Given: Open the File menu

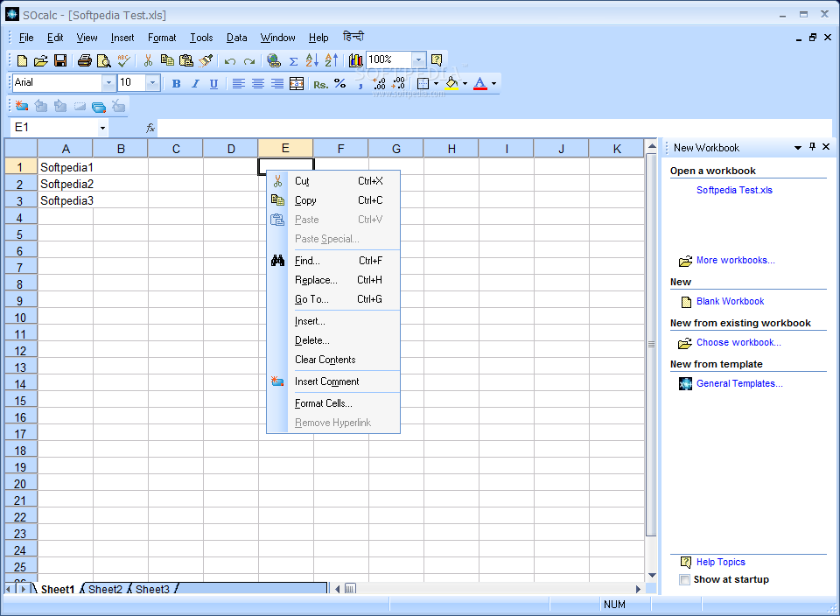Looking at the screenshot, I should pyautogui.click(x=26, y=38).
